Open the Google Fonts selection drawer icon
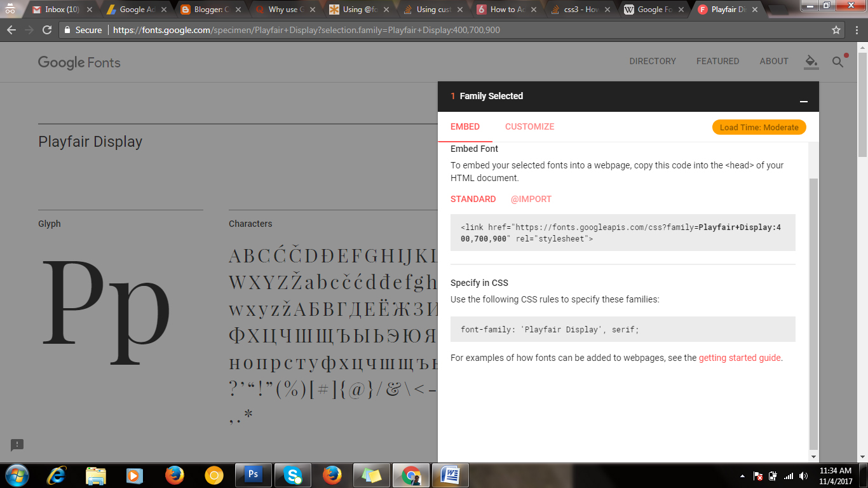This screenshot has height=488, width=868. point(811,62)
